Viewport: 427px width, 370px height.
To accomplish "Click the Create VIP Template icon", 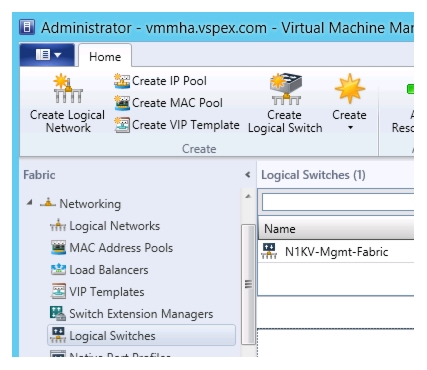I will point(122,125).
